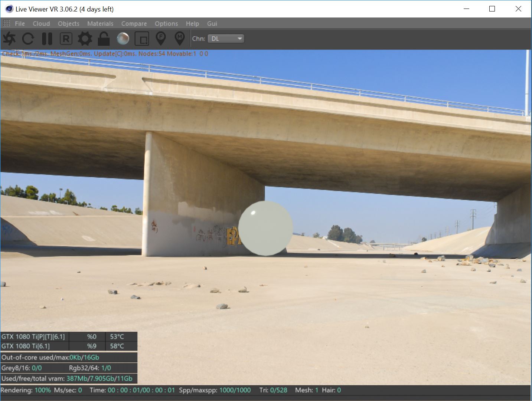Click the menu bar grip handle icon
532x401 pixels.
click(6, 23)
